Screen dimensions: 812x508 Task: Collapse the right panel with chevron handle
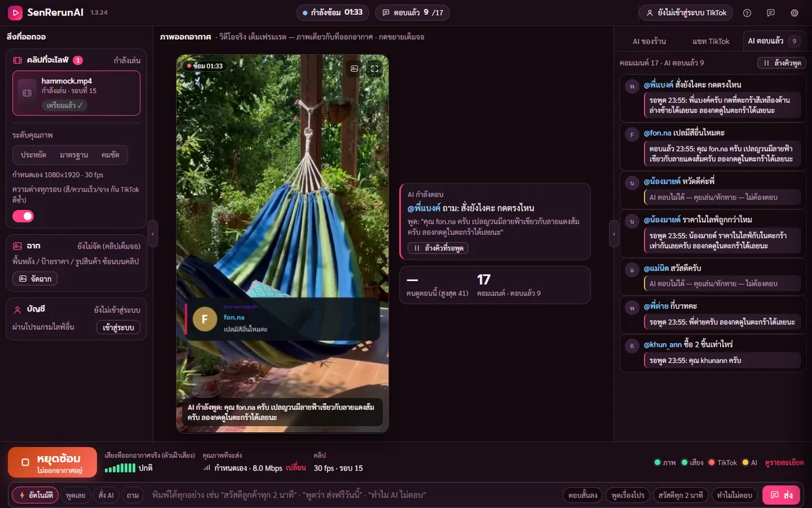614,234
